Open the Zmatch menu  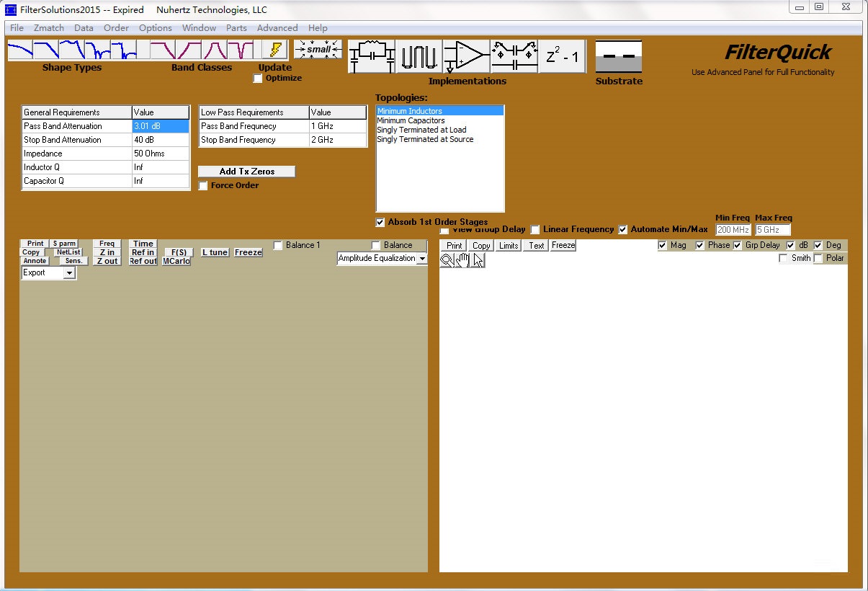(x=48, y=27)
